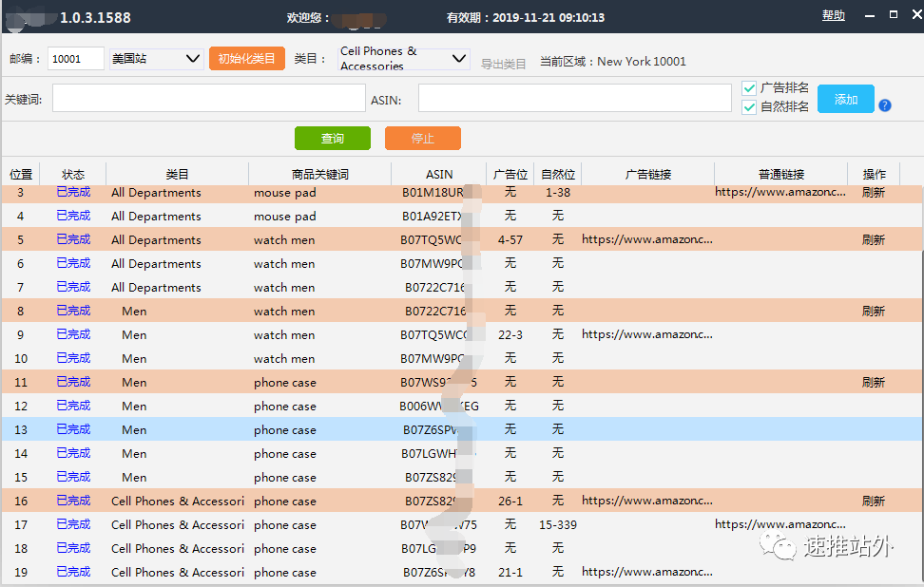
Task: Click 刷新 in row 5
Action: click(x=873, y=240)
